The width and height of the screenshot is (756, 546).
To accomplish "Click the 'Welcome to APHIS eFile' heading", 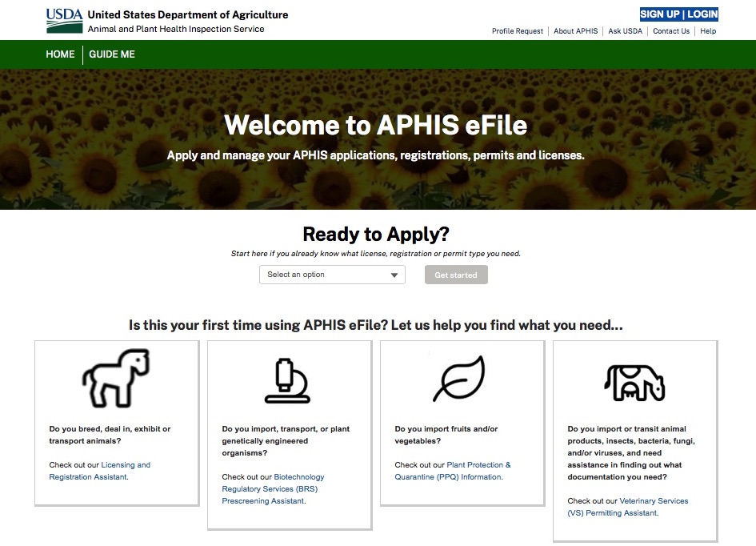I will click(375, 125).
